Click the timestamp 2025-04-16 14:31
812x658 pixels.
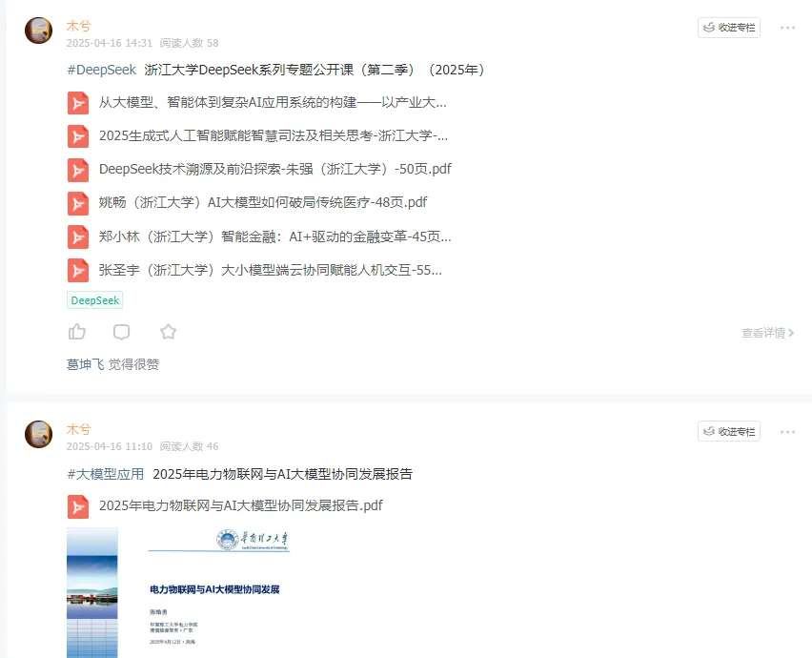pyautogui.click(x=110, y=43)
